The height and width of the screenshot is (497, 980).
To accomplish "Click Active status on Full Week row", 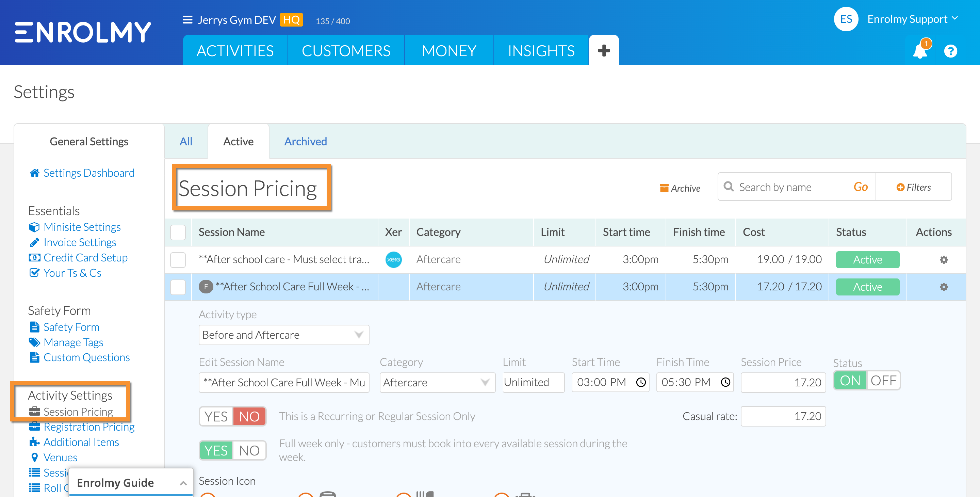I will (x=867, y=287).
